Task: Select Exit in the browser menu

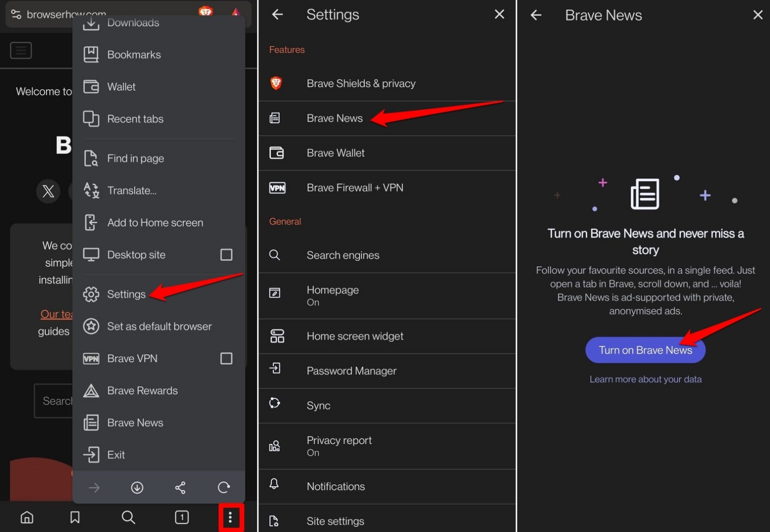Action: (x=158, y=455)
